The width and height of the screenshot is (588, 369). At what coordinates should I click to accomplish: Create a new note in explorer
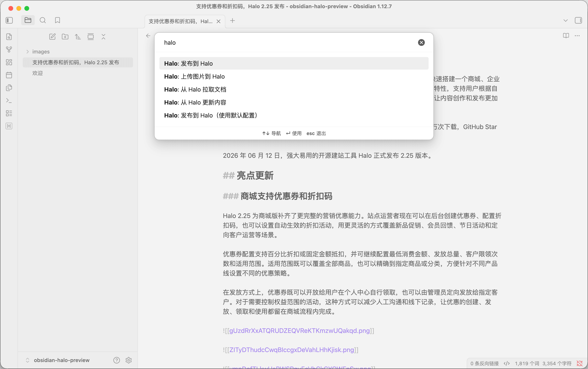[53, 37]
